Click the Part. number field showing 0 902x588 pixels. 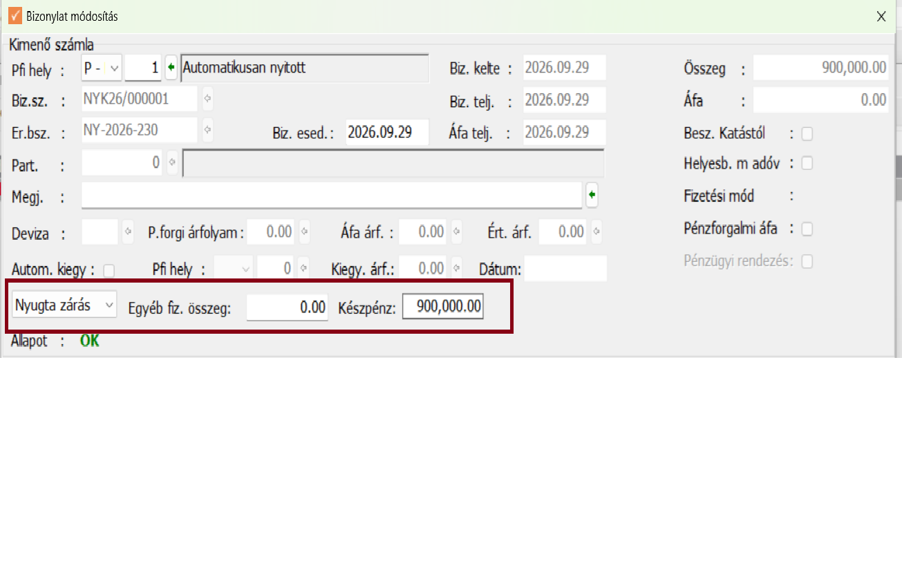(x=122, y=163)
